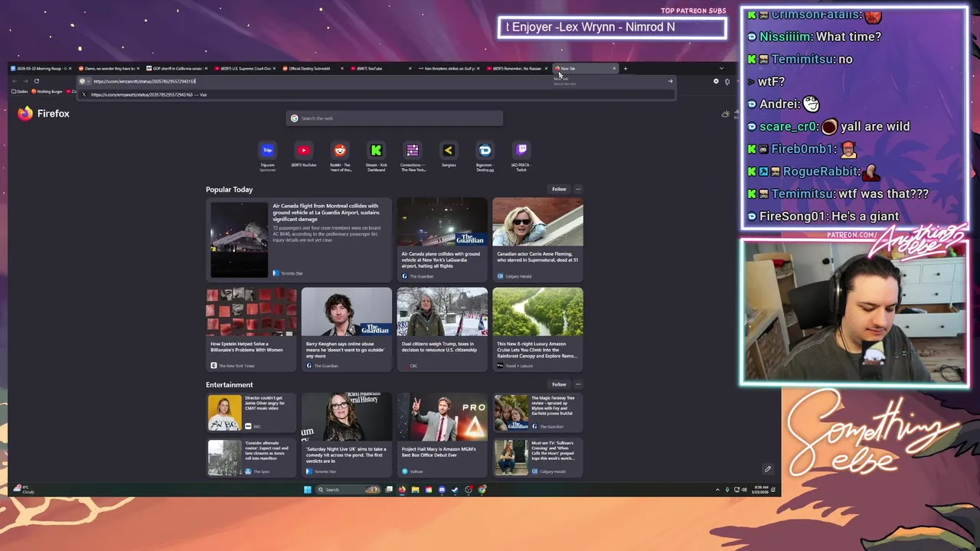This screenshot has height=551, width=980.
Task: Open Discord from the taskbar
Action: tap(442, 490)
